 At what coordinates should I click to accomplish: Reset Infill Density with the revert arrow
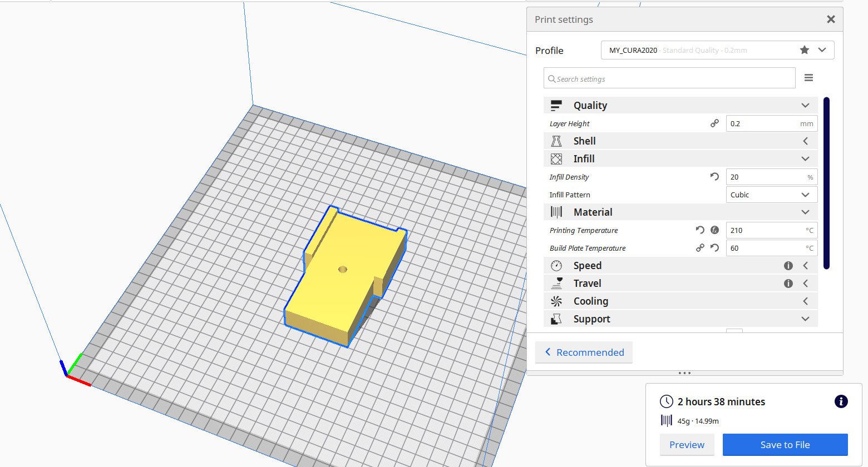coord(714,177)
